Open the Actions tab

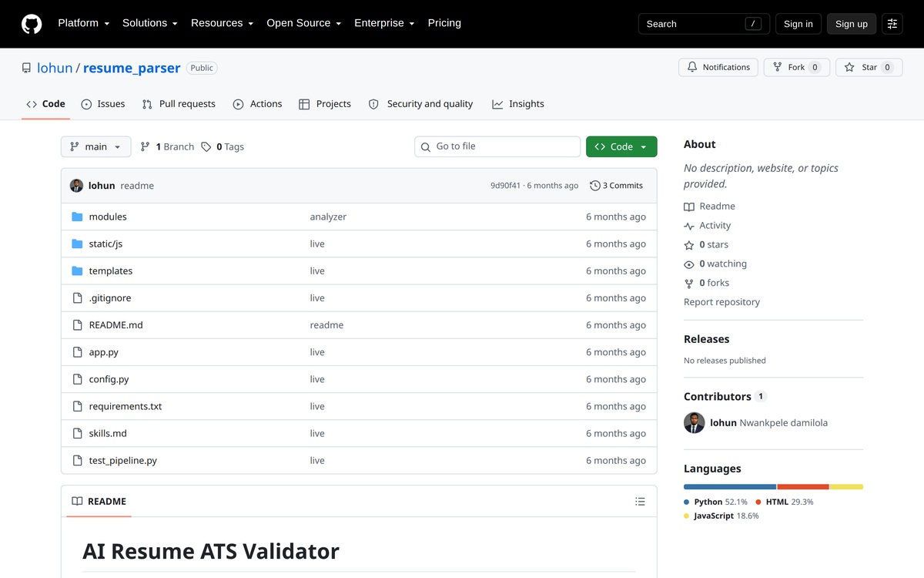(x=258, y=104)
